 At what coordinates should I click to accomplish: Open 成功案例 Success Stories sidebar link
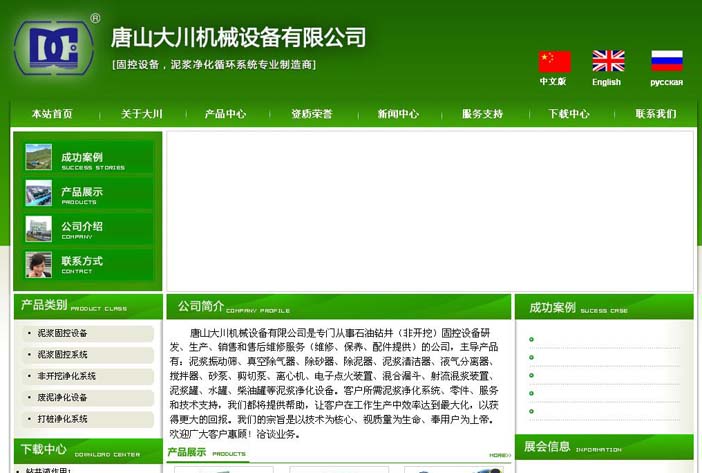pyautogui.click(x=93, y=161)
